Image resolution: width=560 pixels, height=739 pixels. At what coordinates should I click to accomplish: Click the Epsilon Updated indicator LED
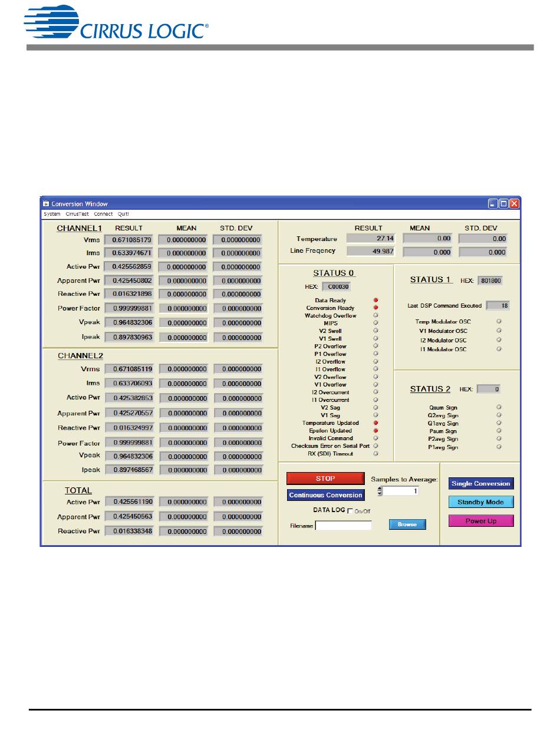coord(376,431)
